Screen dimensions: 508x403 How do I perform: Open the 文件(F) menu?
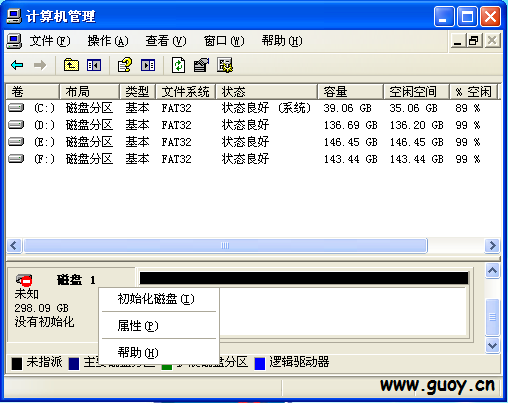[50, 41]
